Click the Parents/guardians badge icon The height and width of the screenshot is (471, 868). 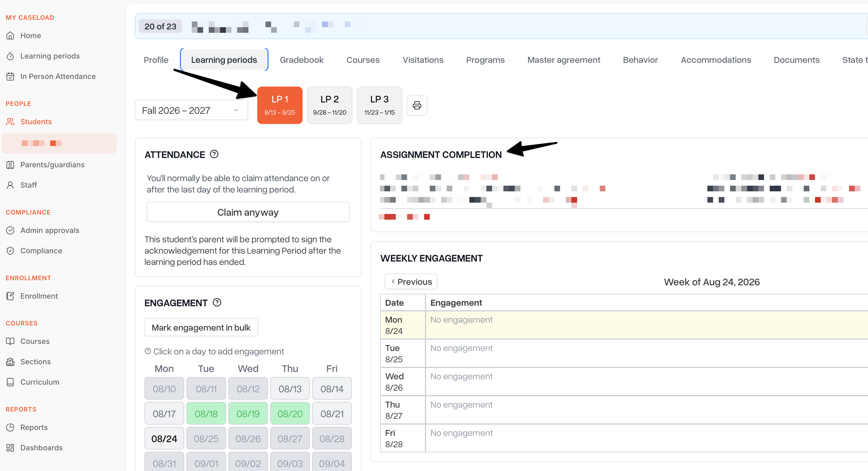(x=10, y=165)
